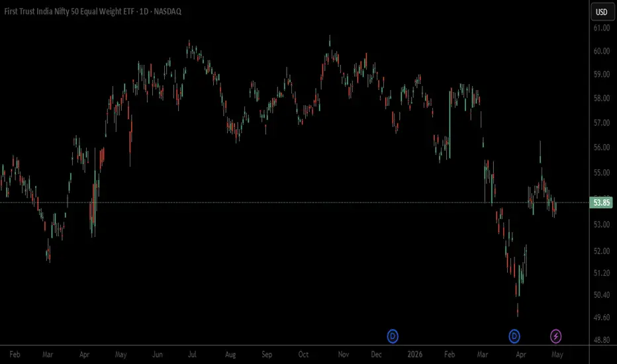Click the Sep label on time axis
617x364 pixels.
tap(267, 355)
